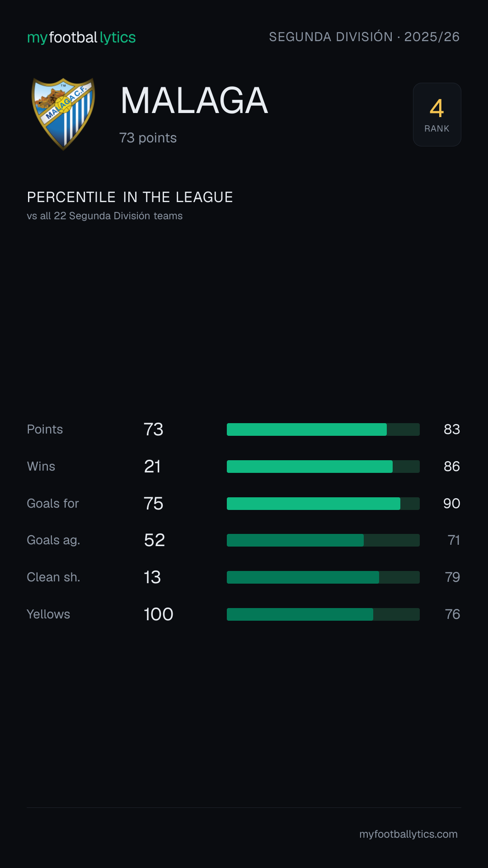Select the rank 4 badge
The image size is (488, 868).
point(437,114)
